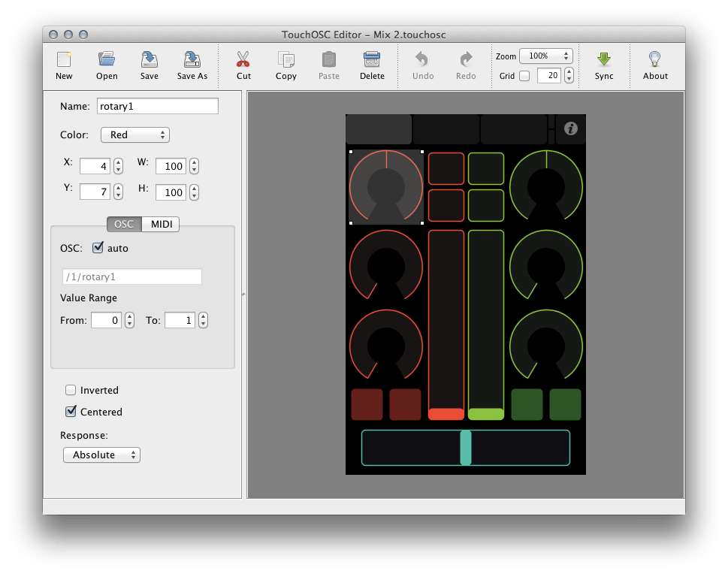Uncheck the auto OSC option

[x=98, y=248]
